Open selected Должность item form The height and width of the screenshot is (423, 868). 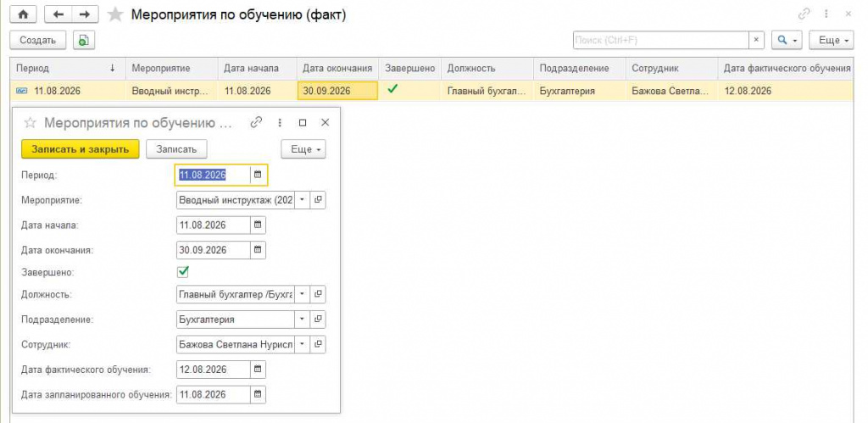pyautogui.click(x=318, y=294)
